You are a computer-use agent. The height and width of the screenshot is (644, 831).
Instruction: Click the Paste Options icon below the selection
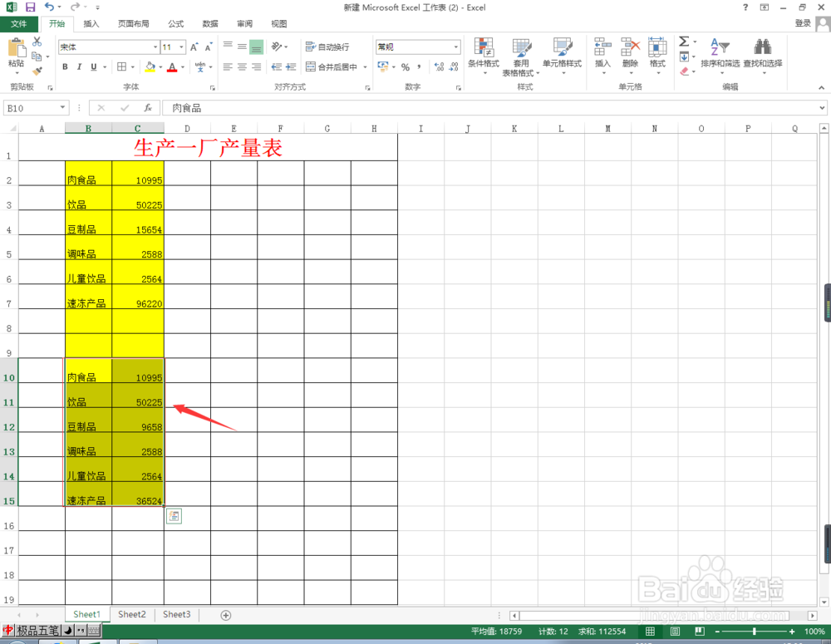pyautogui.click(x=174, y=516)
